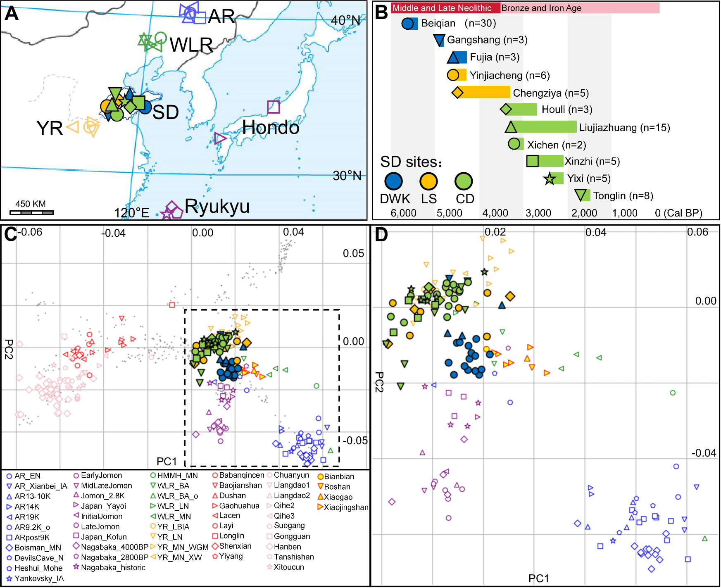Click the PC2 axis label in panel C
Screen dimensions: 721x588
click(x=9, y=349)
